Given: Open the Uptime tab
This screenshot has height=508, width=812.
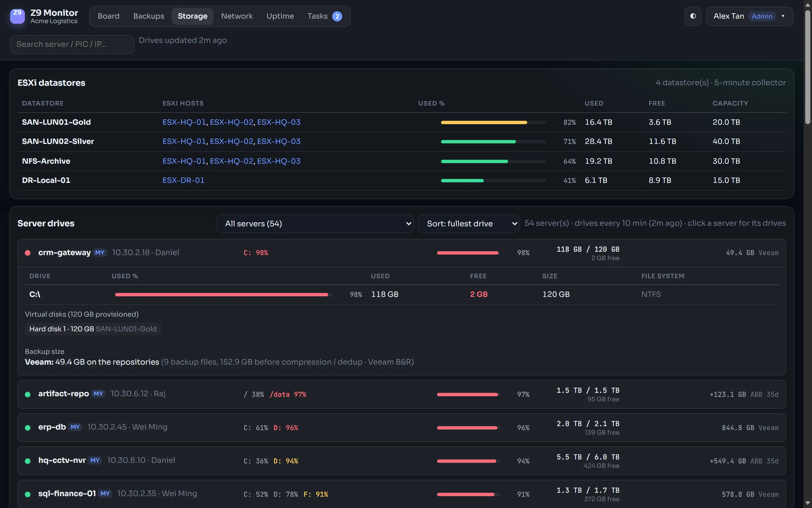Looking at the screenshot, I should (280, 16).
